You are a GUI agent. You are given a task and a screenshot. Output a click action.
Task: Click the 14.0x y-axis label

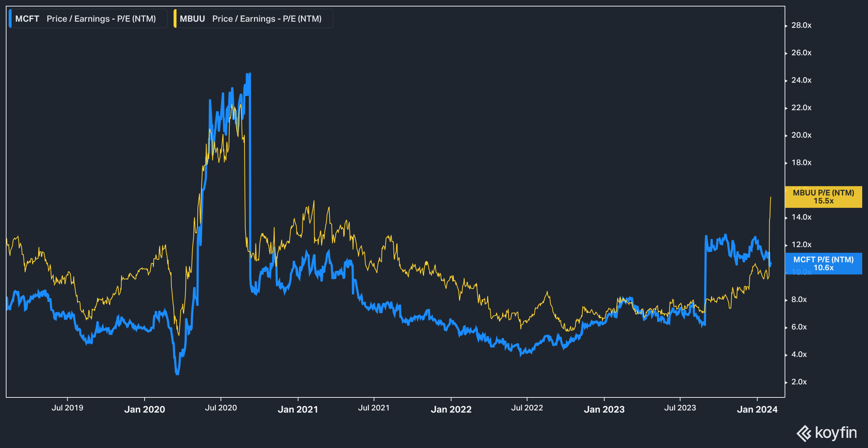click(x=801, y=217)
